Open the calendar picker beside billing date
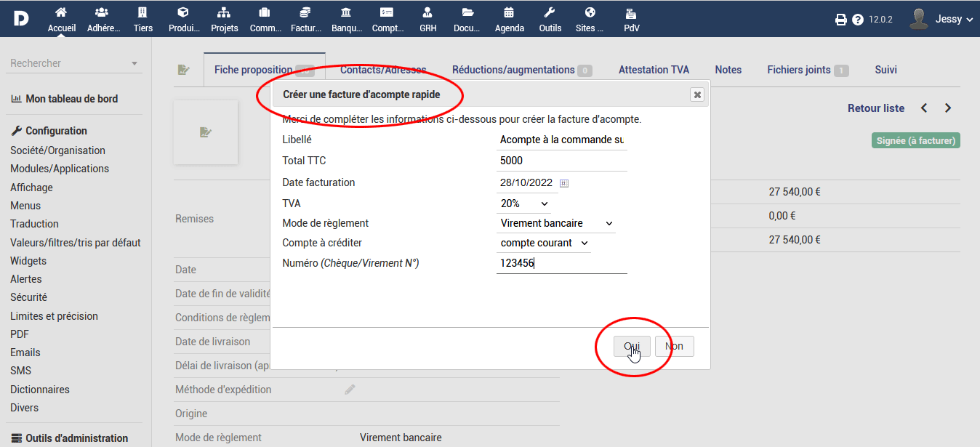Screen dimensions: 980x447 [x=564, y=183]
